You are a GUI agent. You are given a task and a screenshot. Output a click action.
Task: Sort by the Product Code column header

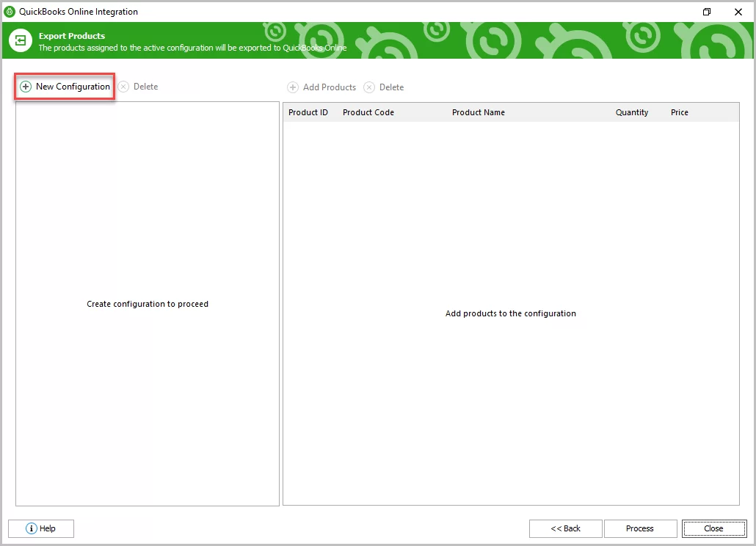click(x=368, y=112)
